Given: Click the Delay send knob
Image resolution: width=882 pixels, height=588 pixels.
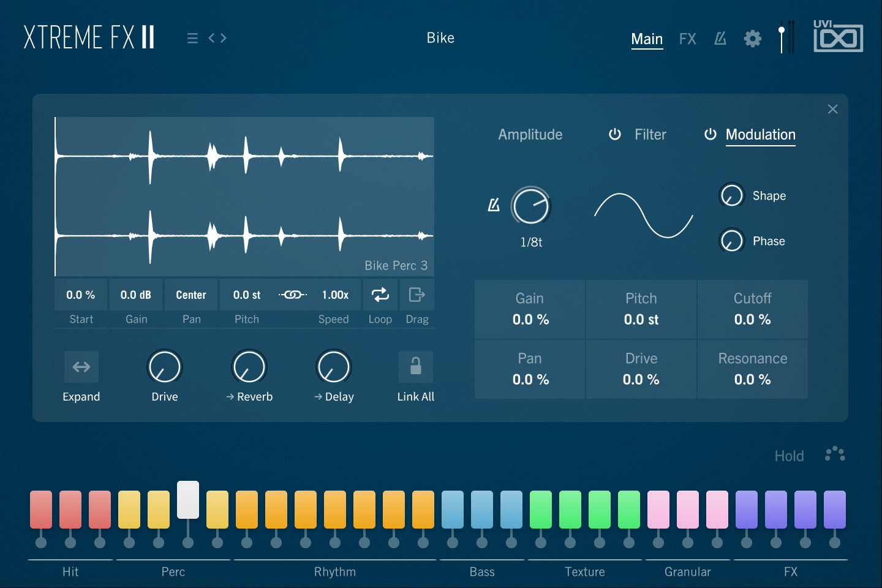Looking at the screenshot, I should [x=334, y=367].
